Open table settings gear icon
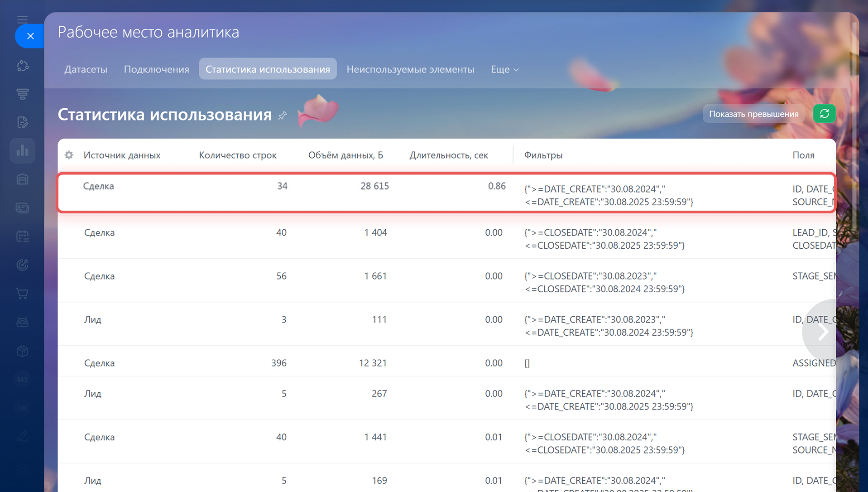Viewport: 868px width, 492px height. [x=69, y=155]
